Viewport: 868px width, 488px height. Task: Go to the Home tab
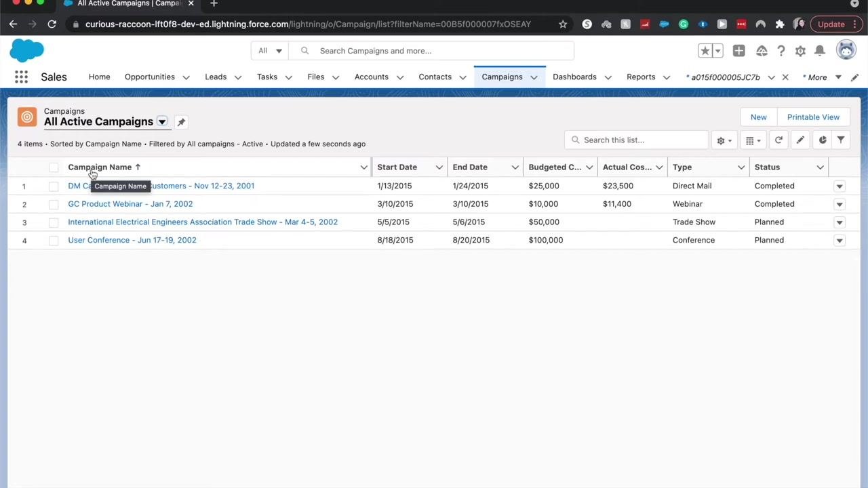tap(99, 77)
